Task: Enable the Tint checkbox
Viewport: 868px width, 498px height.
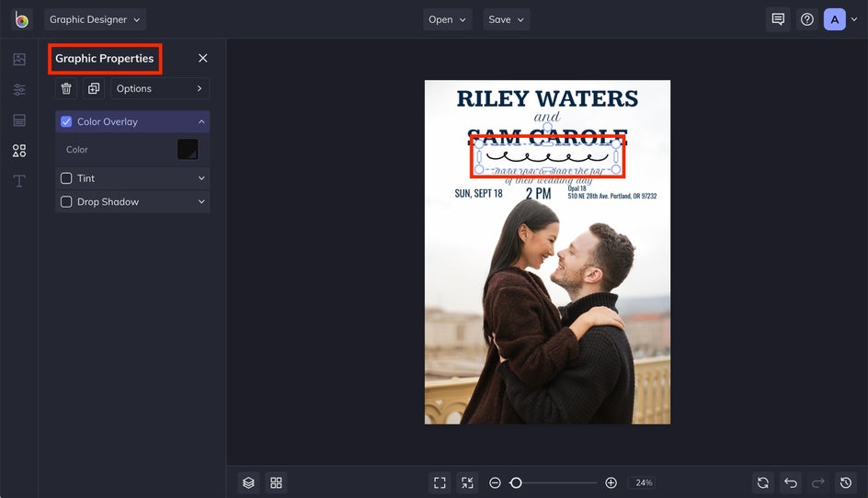Action: pyautogui.click(x=66, y=178)
